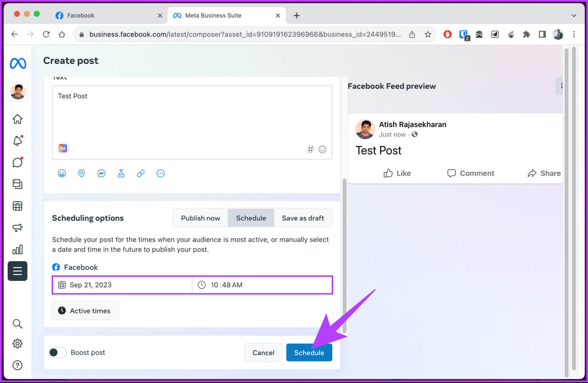The height and width of the screenshot is (383, 588).
Task: Open Notifications bell in the sidebar
Action: tap(18, 141)
